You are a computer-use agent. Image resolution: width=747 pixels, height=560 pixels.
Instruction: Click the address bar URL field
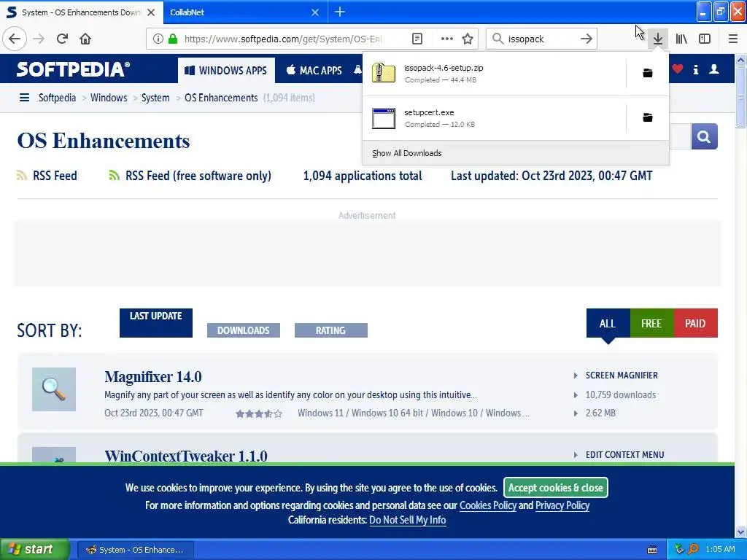tap(284, 39)
